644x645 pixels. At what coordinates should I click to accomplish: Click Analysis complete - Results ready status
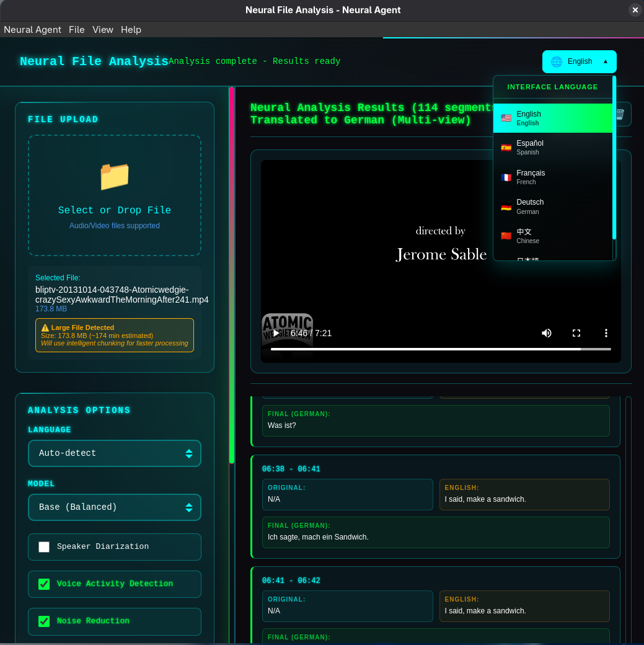click(255, 61)
